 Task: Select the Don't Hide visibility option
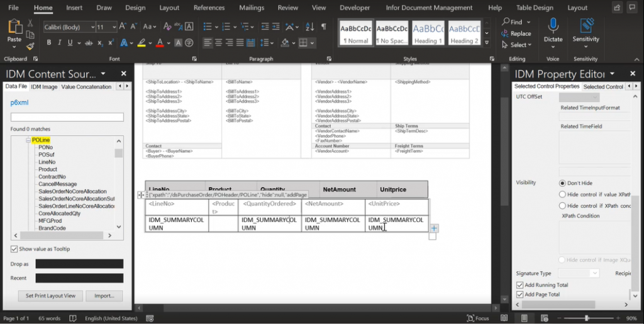(562, 182)
